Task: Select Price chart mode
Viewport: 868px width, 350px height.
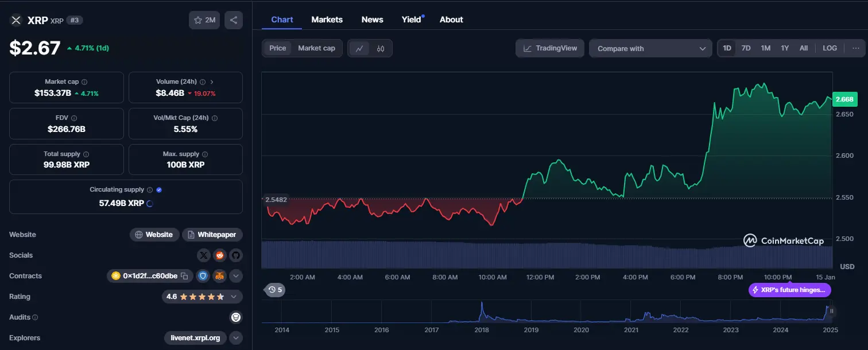Action: click(277, 48)
